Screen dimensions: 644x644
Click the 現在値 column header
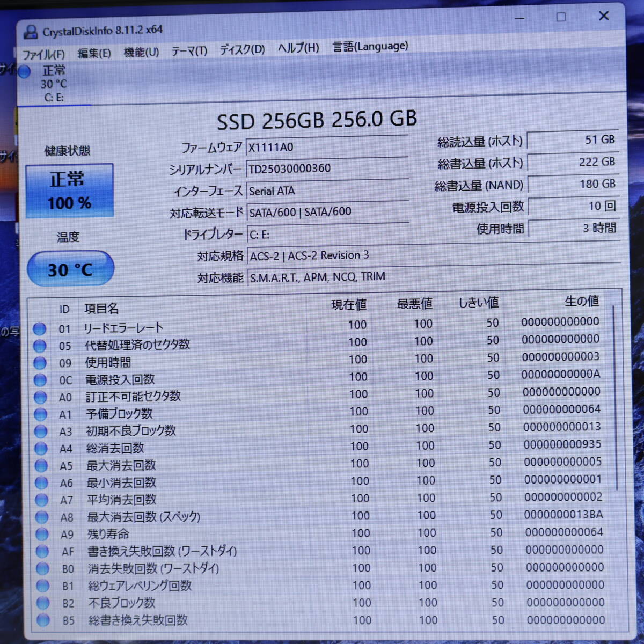349,305
